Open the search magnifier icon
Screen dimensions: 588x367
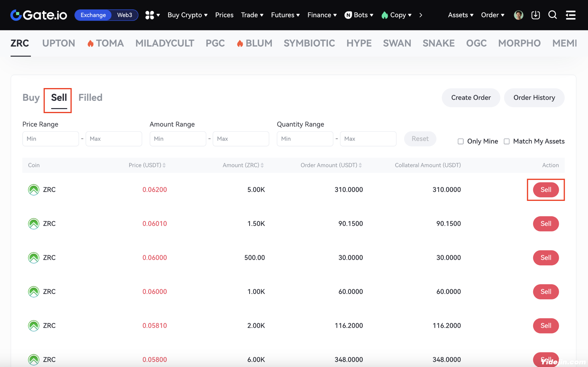pyautogui.click(x=552, y=15)
